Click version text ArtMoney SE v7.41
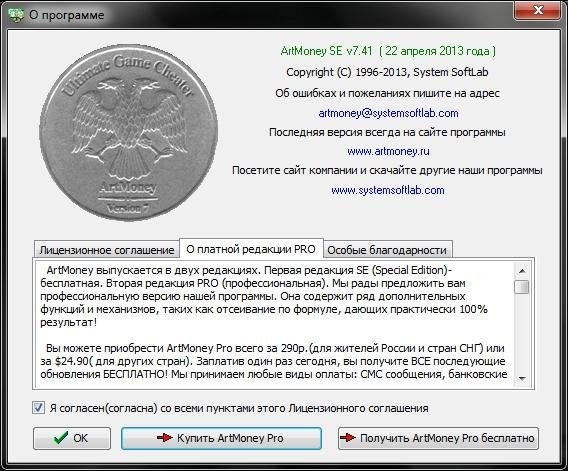The image size is (568, 471). click(326, 51)
